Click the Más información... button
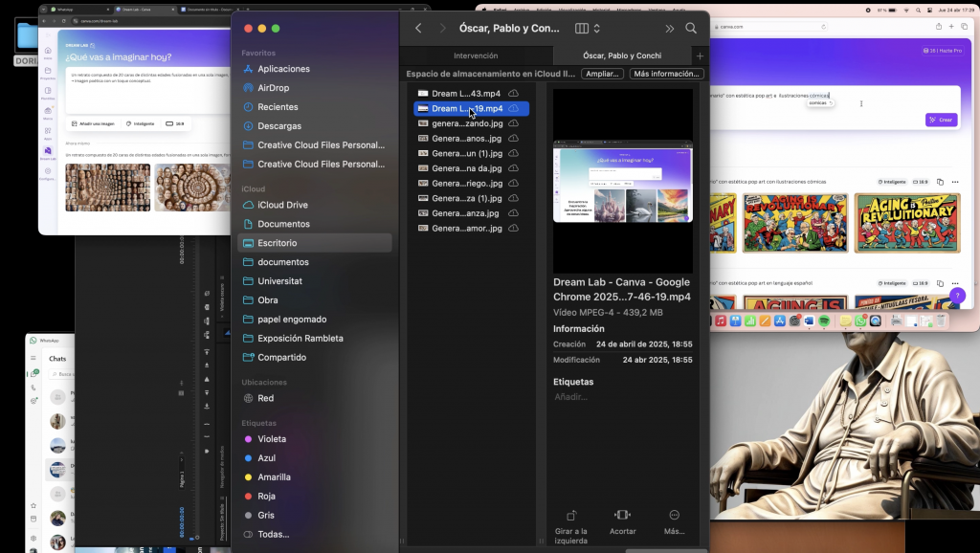 click(666, 74)
